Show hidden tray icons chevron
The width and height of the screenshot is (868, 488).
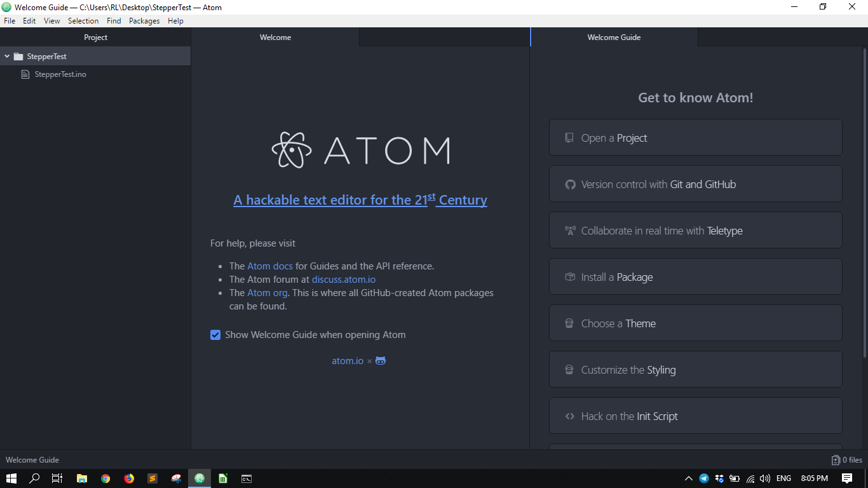[x=688, y=478]
